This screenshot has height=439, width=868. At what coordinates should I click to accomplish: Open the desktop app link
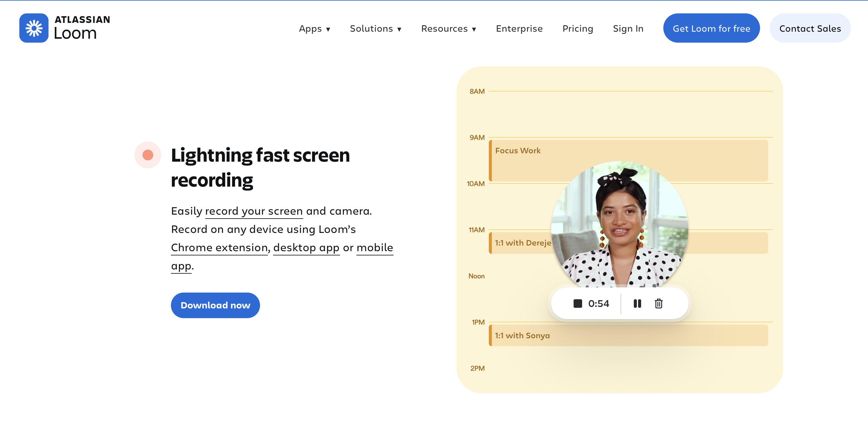coord(306,248)
